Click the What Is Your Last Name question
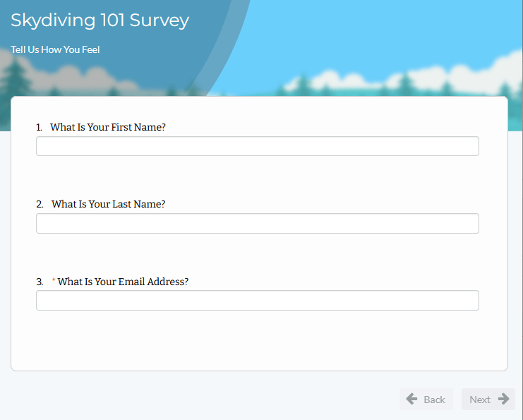 point(109,204)
